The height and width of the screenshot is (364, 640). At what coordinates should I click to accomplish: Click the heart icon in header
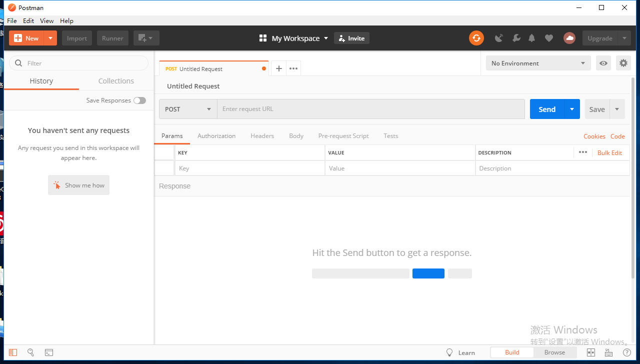(549, 38)
